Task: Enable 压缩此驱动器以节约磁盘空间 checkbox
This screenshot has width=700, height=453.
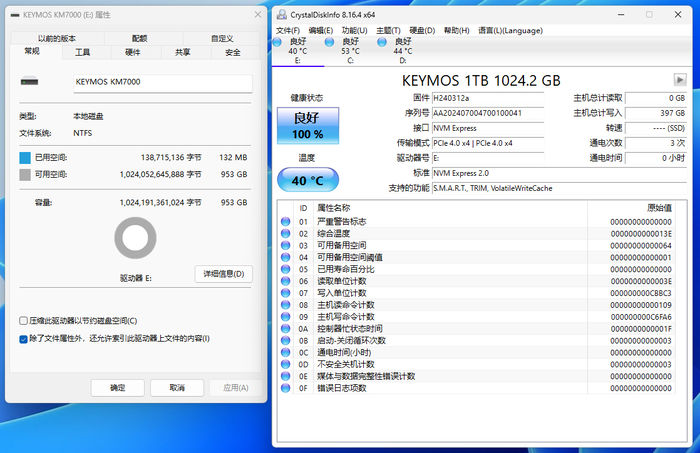Action: coord(24,320)
